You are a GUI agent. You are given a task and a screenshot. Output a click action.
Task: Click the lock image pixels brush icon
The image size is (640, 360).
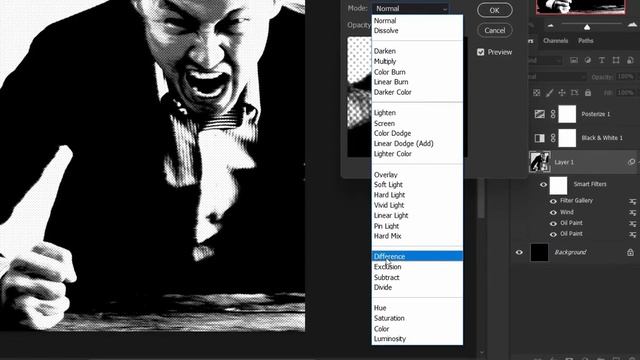(549, 93)
